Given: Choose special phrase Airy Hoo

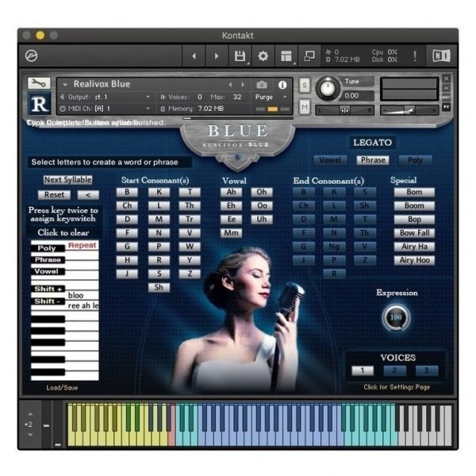Looking at the screenshot, I should coord(414,260).
